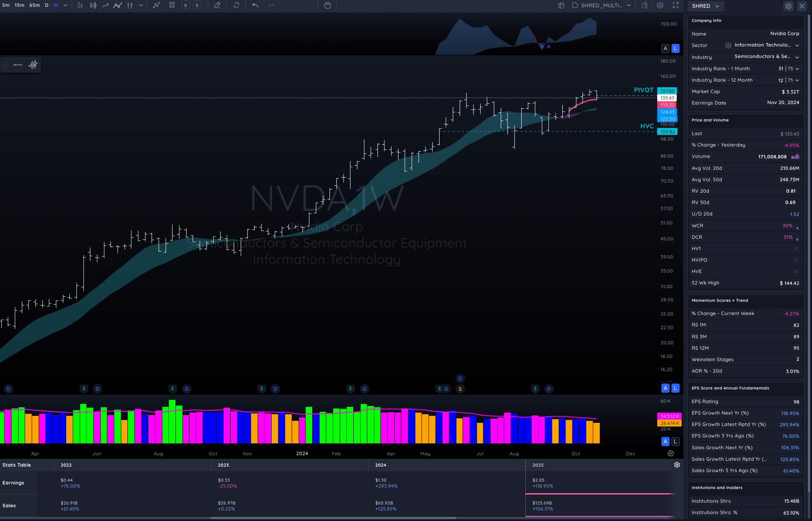Toggle the HV1 indicator X mark
The width and height of the screenshot is (812, 521).
tap(796, 249)
